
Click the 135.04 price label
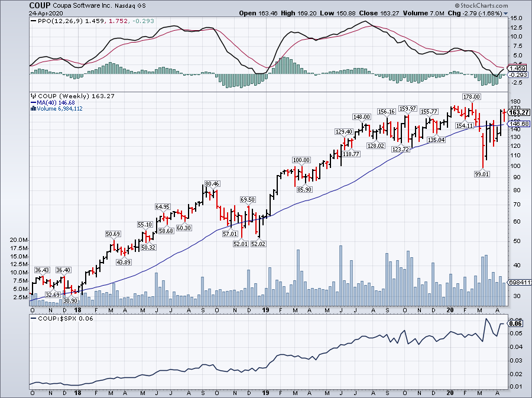(x=436, y=140)
